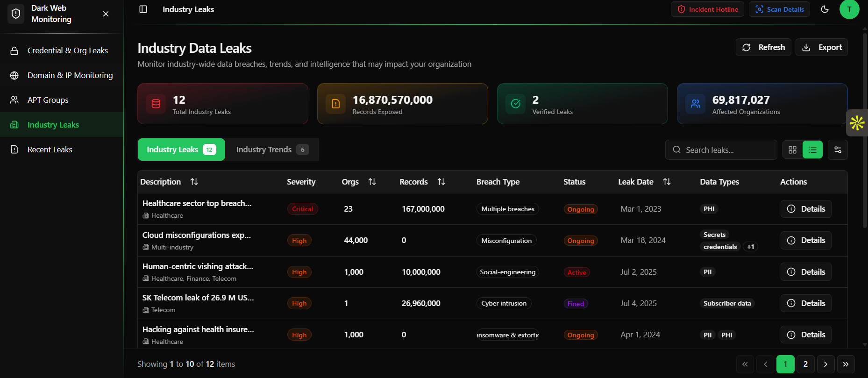Toggle the sidebar panel icon
868x378 pixels.
coord(143,9)
